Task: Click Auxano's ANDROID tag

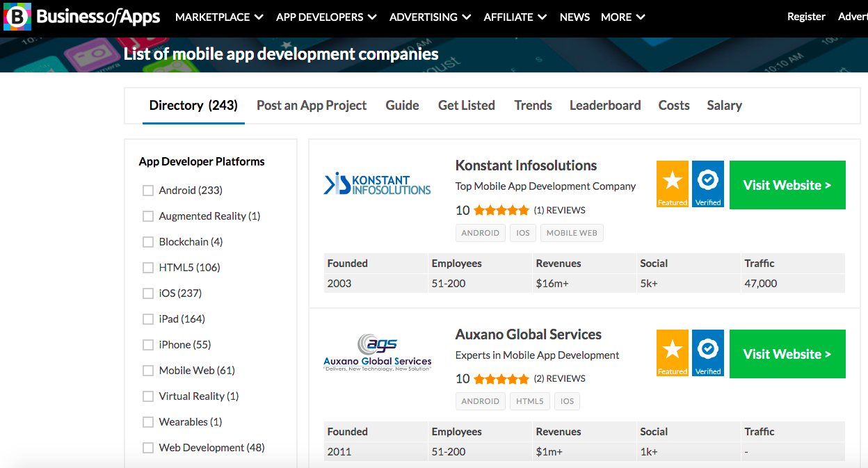Action: 480,401
